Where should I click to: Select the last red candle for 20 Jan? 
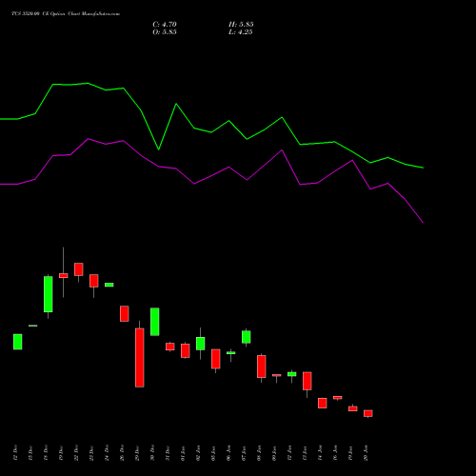(x=368, y=413)
